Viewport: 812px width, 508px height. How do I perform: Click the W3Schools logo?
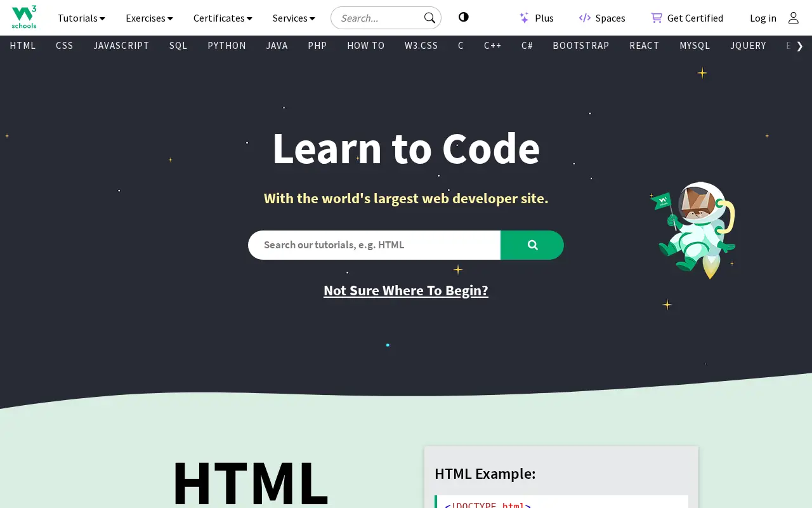(24, 17)
